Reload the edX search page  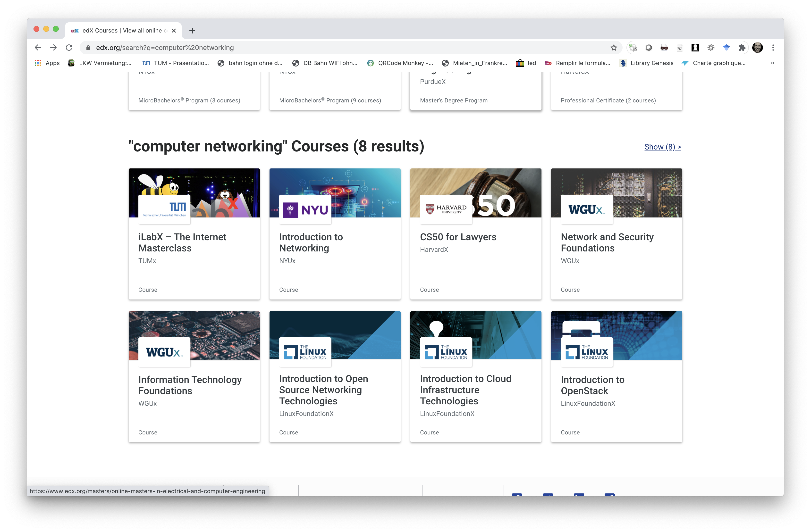click(69, 48)
